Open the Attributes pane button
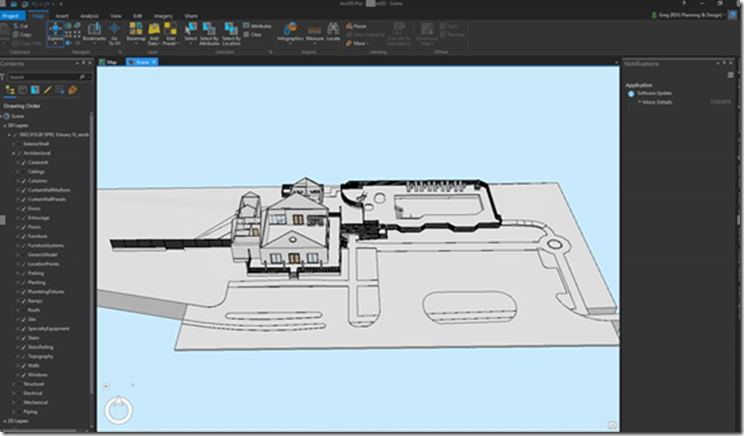The width and height of the screenshot is (744, 436). coord(257,26)
